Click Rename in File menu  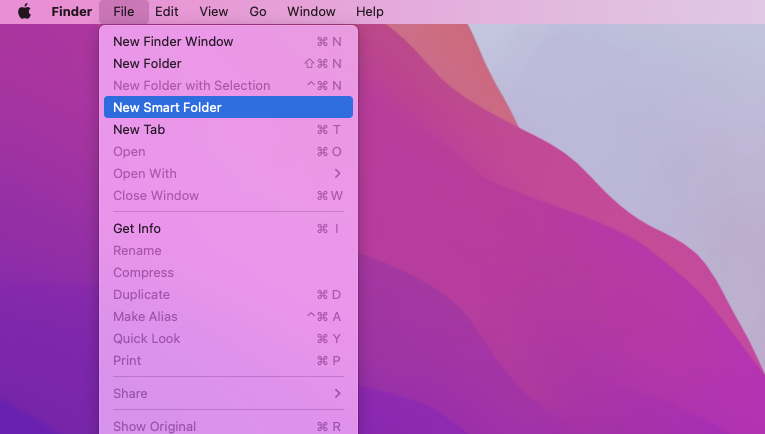(228, 251)
